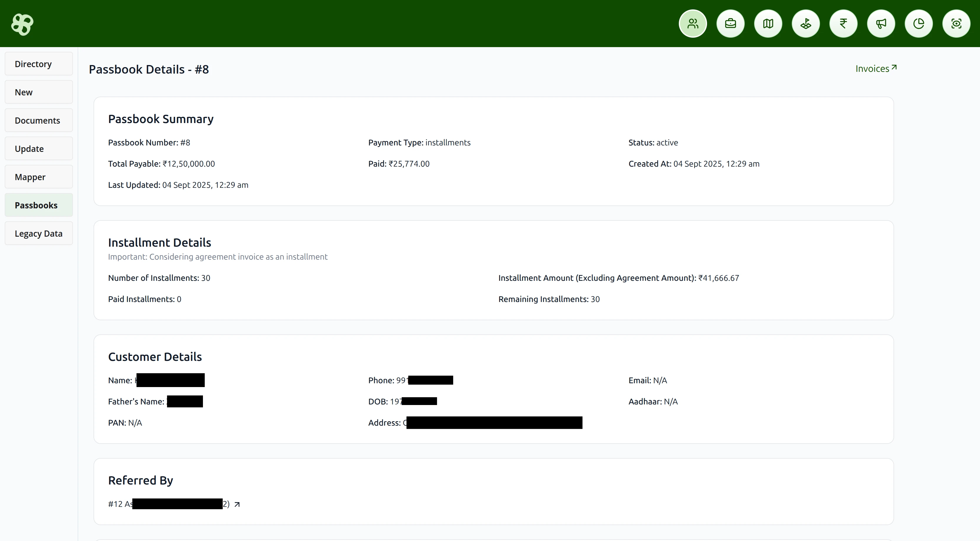Select the Passbooks sidebar item

click(39, 205)
